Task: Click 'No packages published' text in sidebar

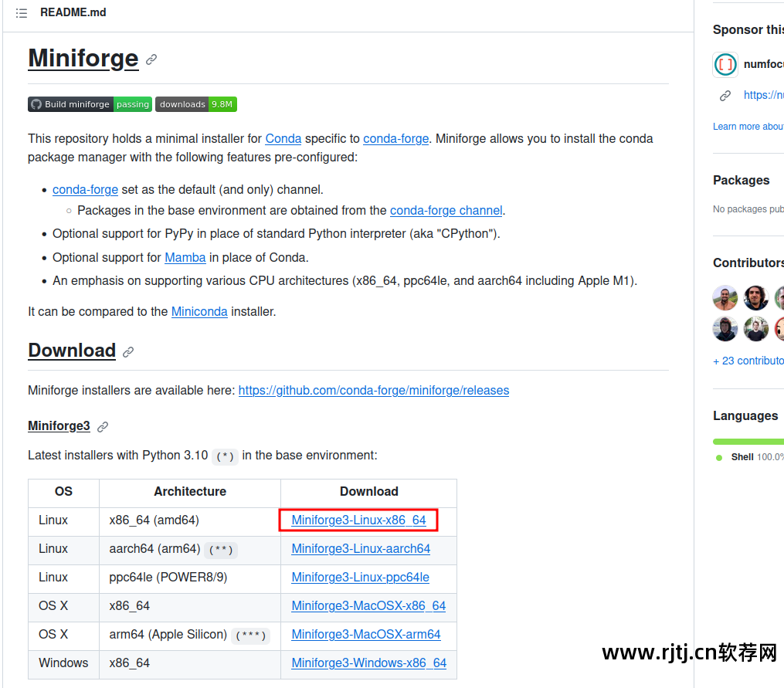Action: (x=748, y=209)
